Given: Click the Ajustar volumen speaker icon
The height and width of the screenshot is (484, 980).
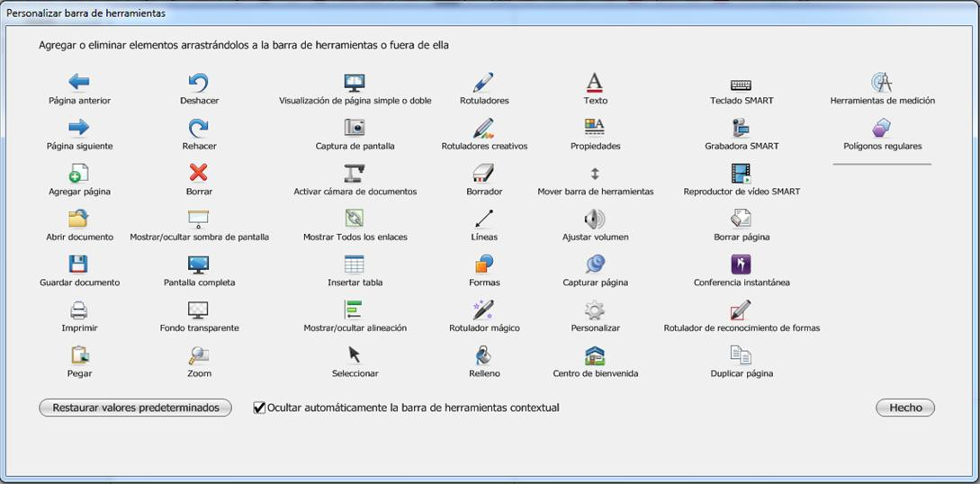Looking at the screenshot, I should coord(595,219).
